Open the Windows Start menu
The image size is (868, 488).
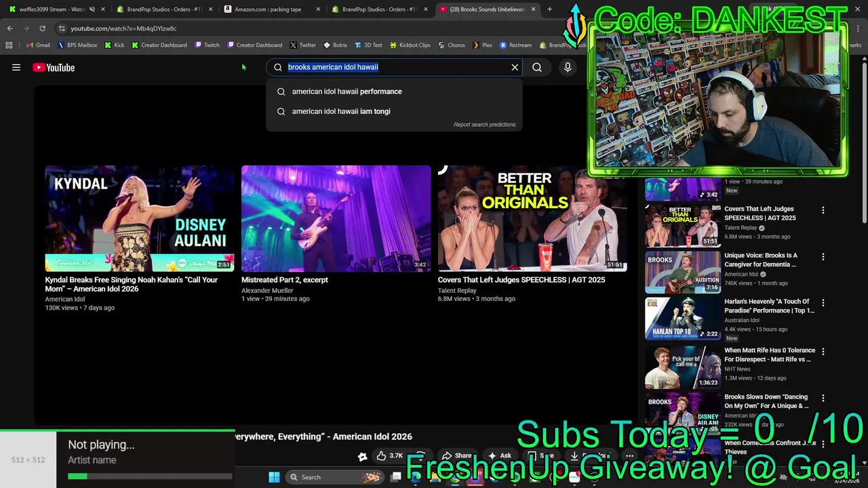pyautogui.click(x=274, y=477)
